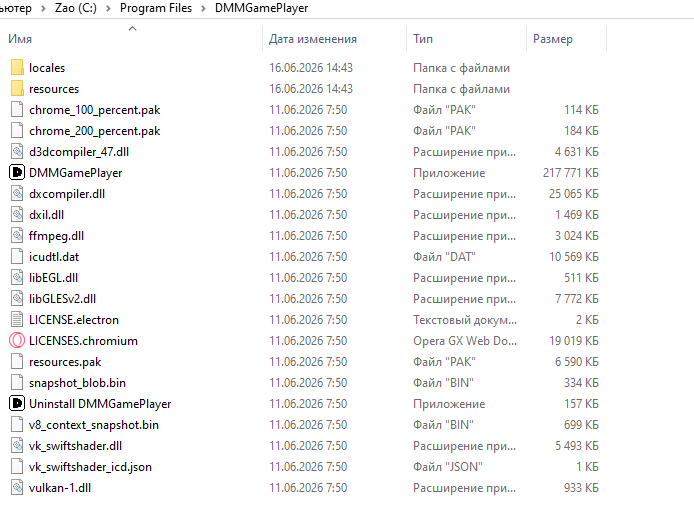
Task: Select the file name libGLESv2.dll
Action: [x=62, y=299]
